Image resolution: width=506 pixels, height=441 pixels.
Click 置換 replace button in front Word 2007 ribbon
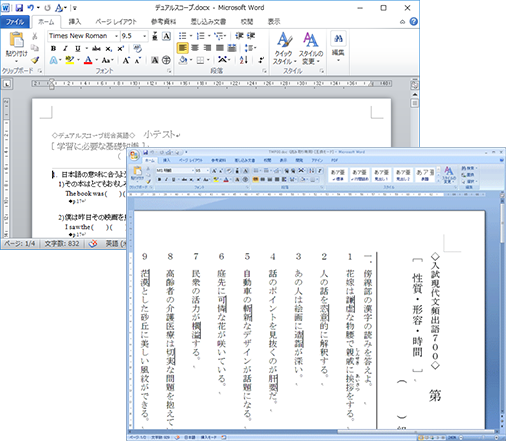click(469, 175)
